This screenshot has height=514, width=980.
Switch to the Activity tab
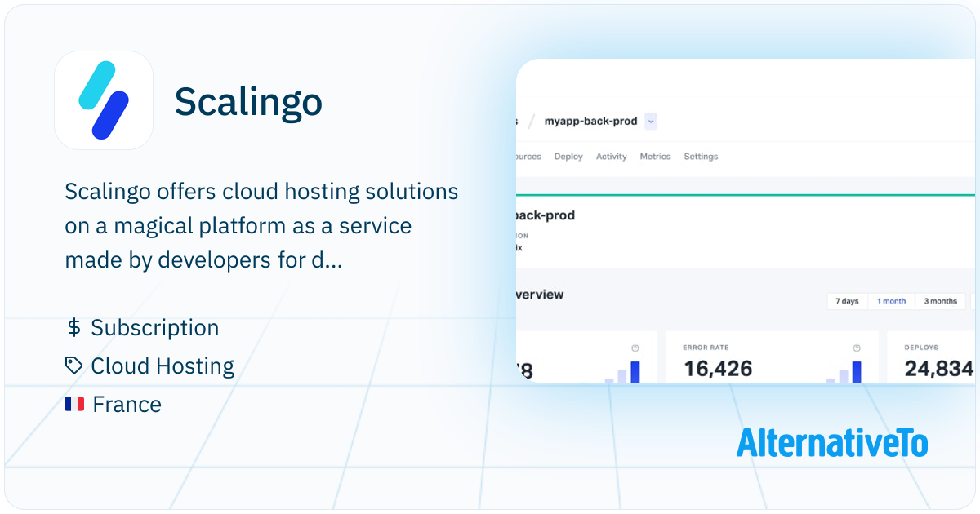pyautogui.click(x=612, y=157)
